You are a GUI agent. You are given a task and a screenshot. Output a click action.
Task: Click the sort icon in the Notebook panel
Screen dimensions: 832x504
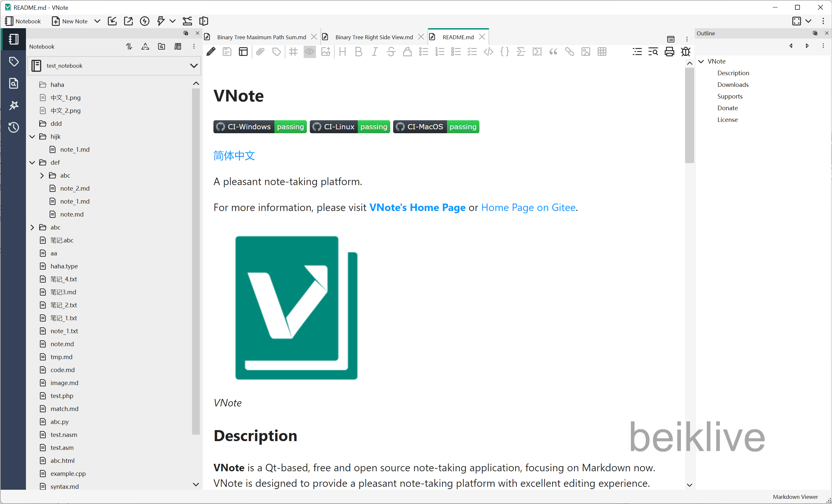pyautogui.click(x=129, y=47)
